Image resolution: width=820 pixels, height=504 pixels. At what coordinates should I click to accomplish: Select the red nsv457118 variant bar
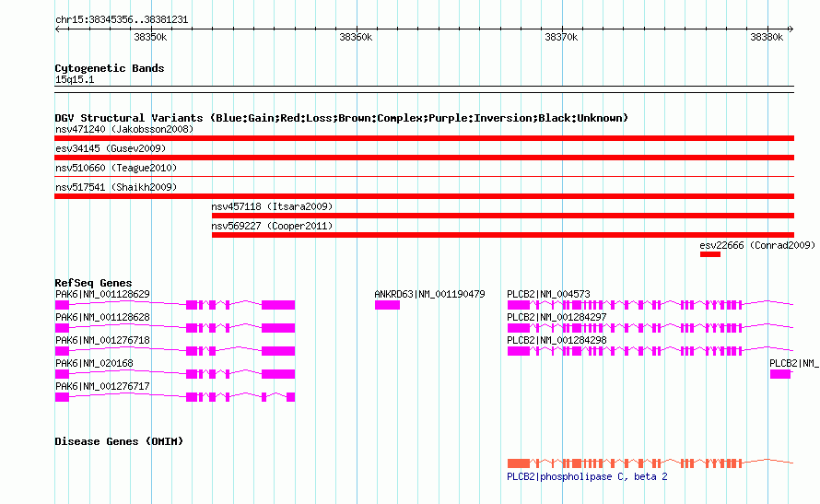coord(503,216)
